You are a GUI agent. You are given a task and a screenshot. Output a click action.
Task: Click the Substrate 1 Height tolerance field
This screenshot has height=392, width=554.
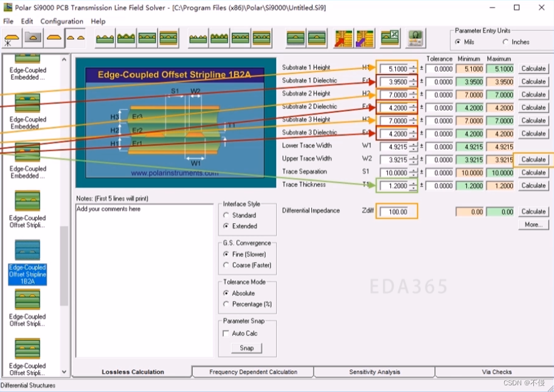[x=440, y=69]
